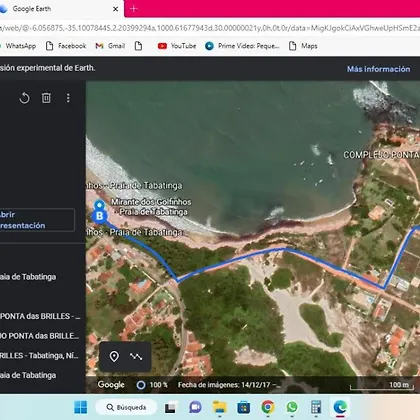420x420 pixels.
Task: Click the browser address bar URL
Action: (210, 28)
